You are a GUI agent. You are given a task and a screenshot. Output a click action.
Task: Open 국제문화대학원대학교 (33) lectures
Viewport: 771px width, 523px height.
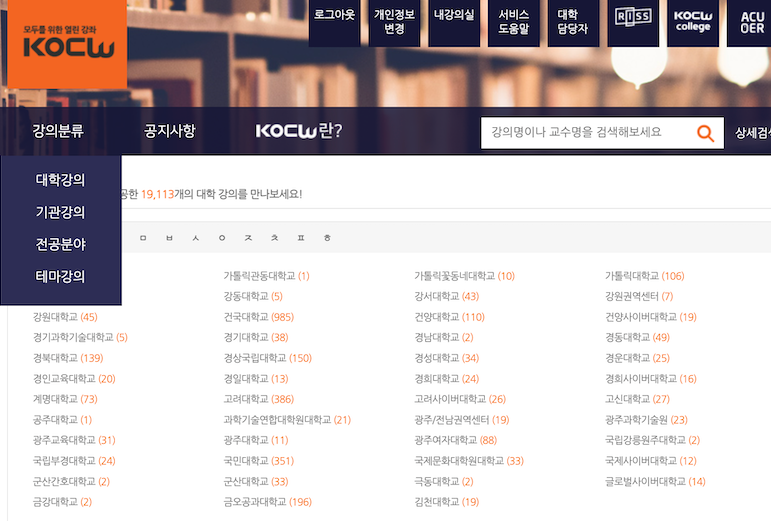click(469, 461)
